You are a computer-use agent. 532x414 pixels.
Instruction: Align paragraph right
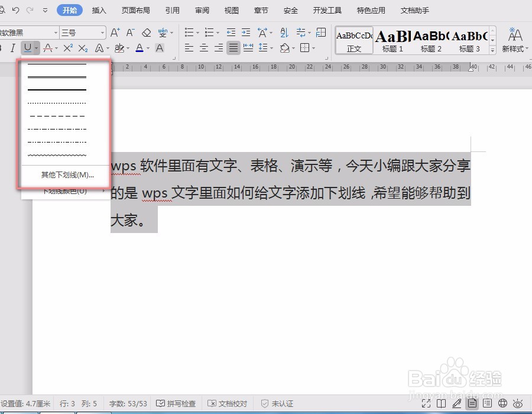tap(219, 48)
